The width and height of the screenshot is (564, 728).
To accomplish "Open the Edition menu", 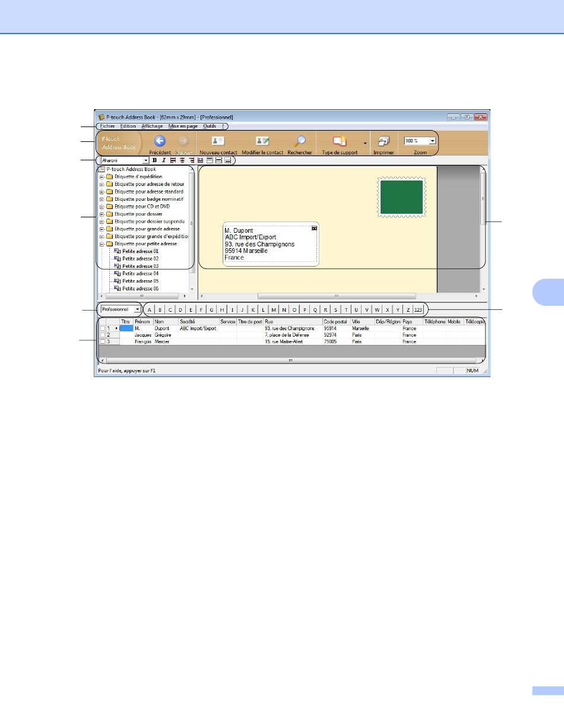I will point(128,126).
